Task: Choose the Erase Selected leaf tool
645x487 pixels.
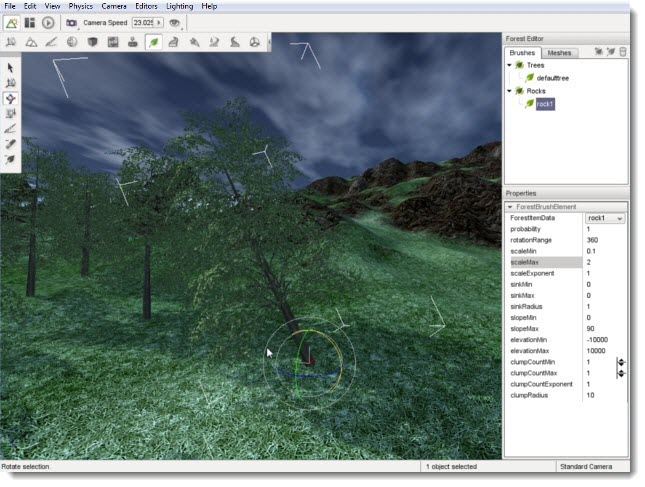Action: [x=10, y=159]
